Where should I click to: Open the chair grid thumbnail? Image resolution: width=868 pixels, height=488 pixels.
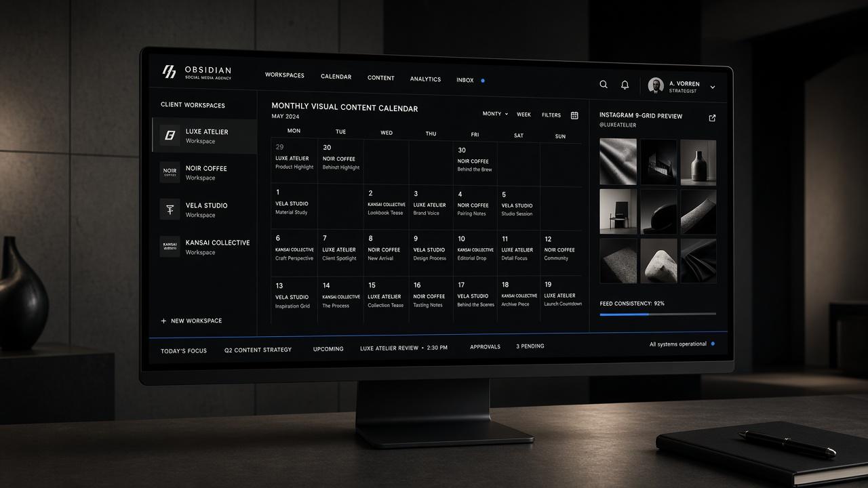tap(618, 211)
